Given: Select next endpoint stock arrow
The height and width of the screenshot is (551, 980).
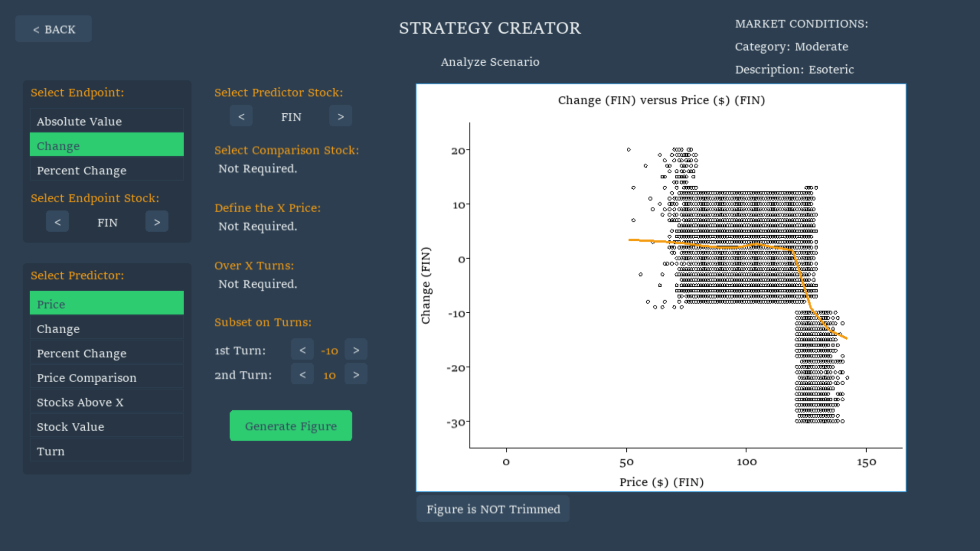Looking at the screenshot, I should pos(157,222).
